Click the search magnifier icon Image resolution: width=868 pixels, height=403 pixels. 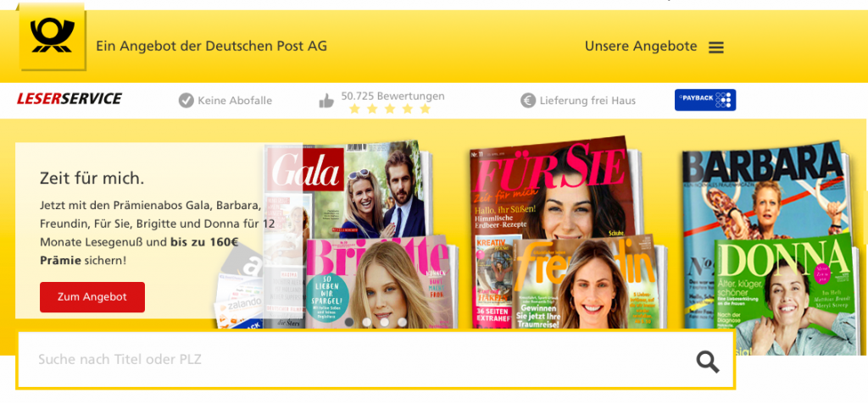(x=708, y=362)
